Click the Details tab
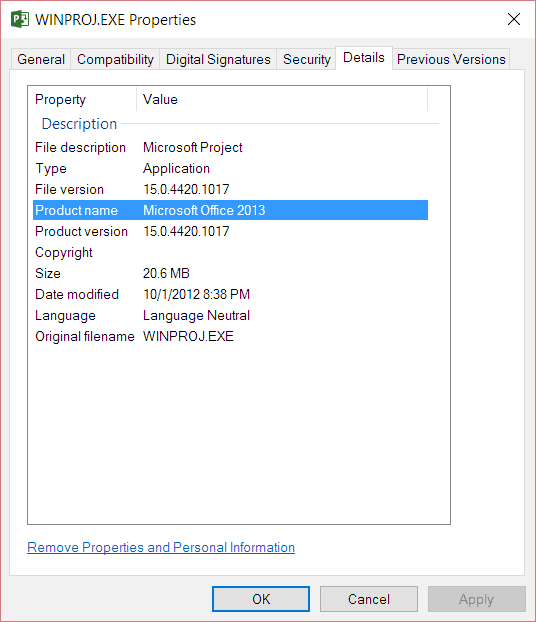Screen dimensions: 536x622 tap(364, 58)
